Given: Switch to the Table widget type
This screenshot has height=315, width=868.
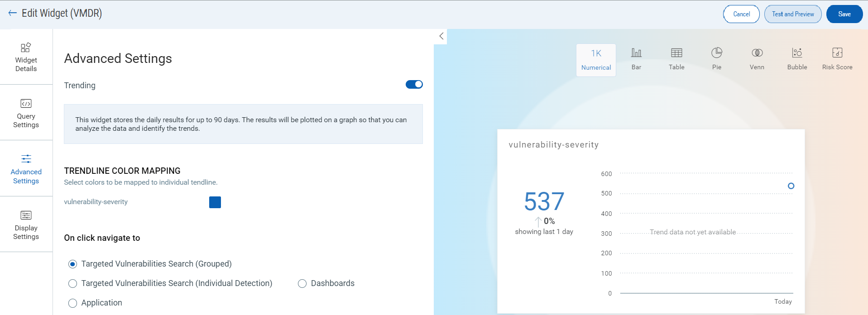Looking at the screenshot, I should point(676,60).
